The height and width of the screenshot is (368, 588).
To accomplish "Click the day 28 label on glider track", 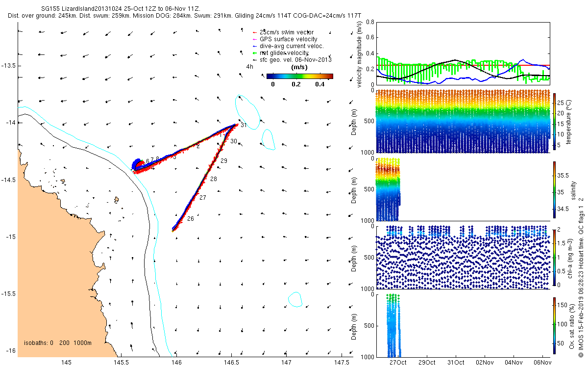I will 214,179.
